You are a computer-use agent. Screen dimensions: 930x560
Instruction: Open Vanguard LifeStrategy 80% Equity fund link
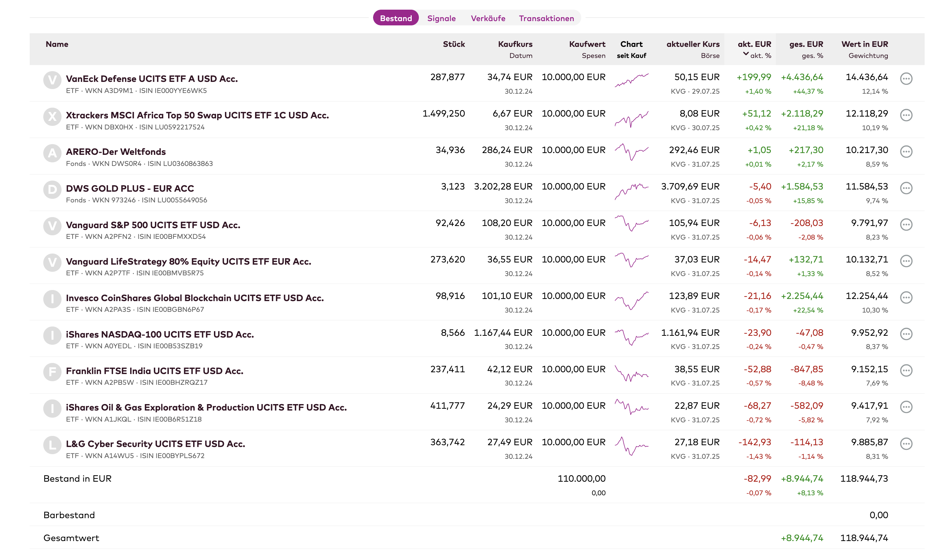189,261
